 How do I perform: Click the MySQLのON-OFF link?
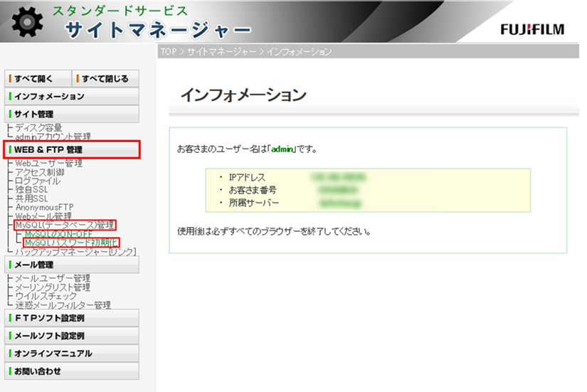coord(58,233)
